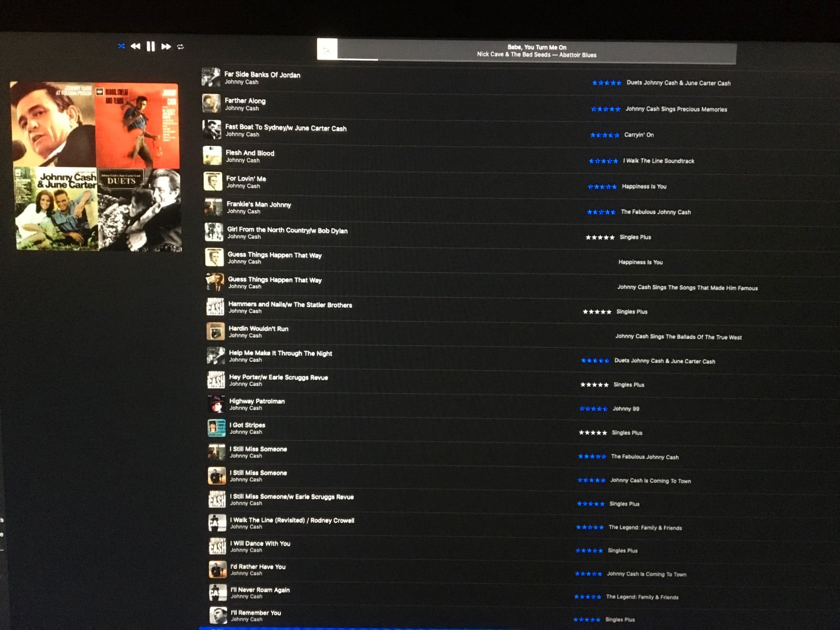The image size is (840, 630).
Task: Click the artwork for Girl From the North Country
Action: 214,232
